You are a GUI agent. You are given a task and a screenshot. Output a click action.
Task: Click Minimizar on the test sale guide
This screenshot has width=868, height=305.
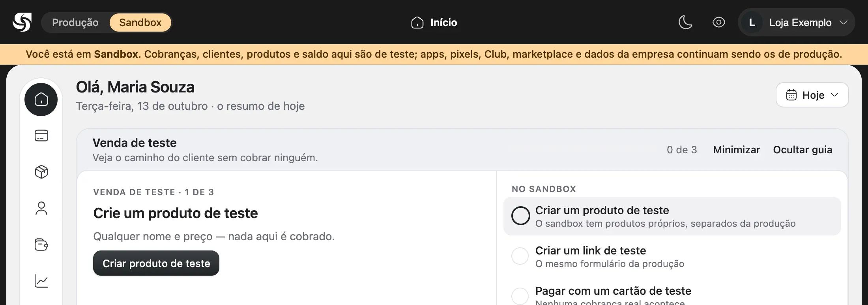coord(736,150)
